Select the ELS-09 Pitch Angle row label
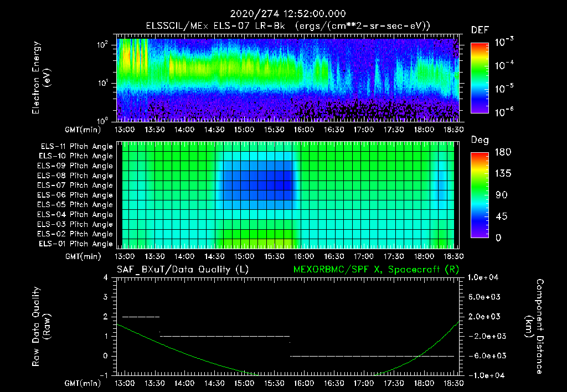The height and width of the screenshot is (392, 567). [75, 166]
